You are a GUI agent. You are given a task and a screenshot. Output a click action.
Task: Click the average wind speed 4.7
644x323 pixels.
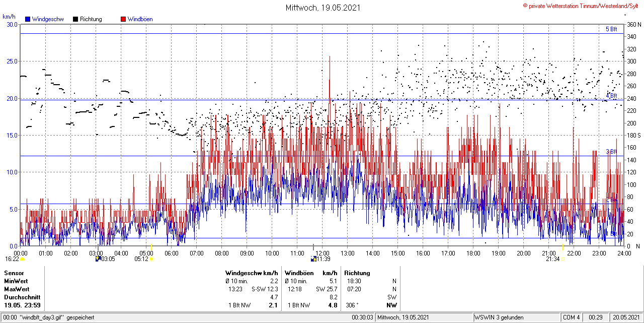[x=274, y=297]
